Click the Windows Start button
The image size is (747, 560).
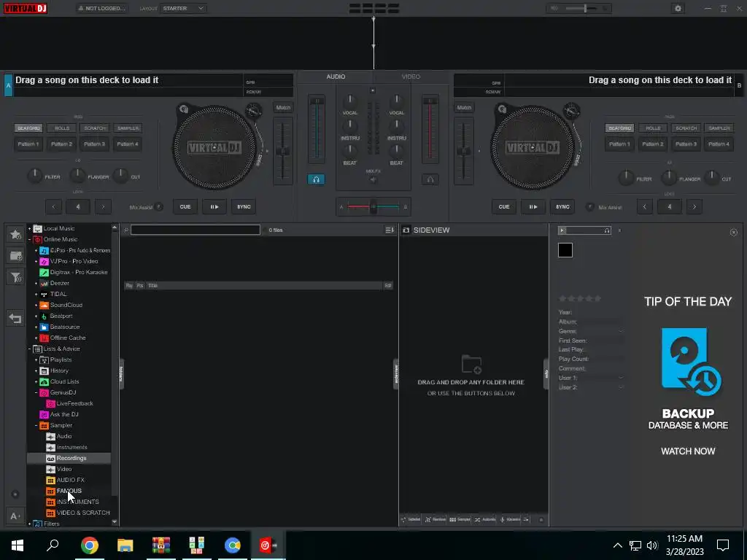pos(18,545)
